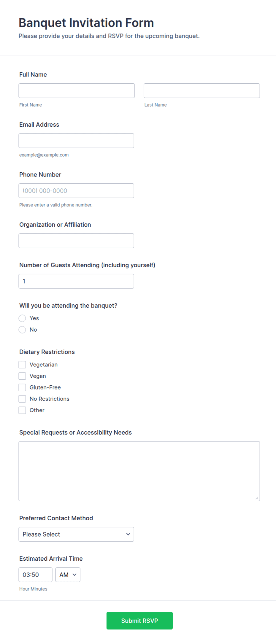Click the text area resize handle
Viewport: 276px width, 644px height.
[x=257, y=498]
